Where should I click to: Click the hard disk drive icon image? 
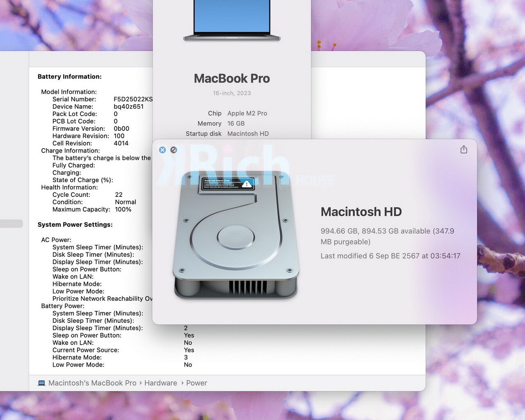tap(236, 235)
